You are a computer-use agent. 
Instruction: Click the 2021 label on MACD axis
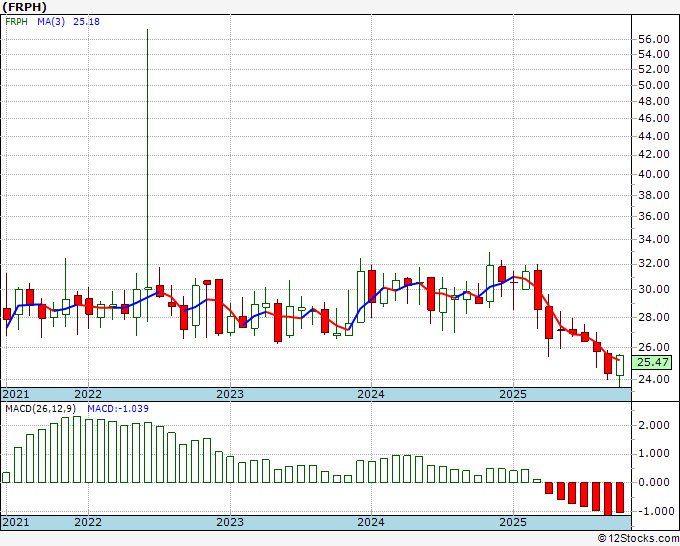[x=16, y=522]
